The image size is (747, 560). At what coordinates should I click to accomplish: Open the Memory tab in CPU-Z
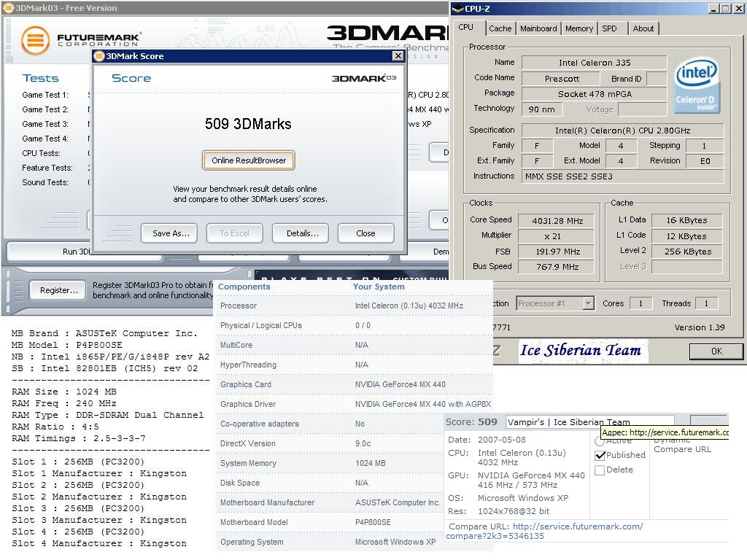point(578,28)
